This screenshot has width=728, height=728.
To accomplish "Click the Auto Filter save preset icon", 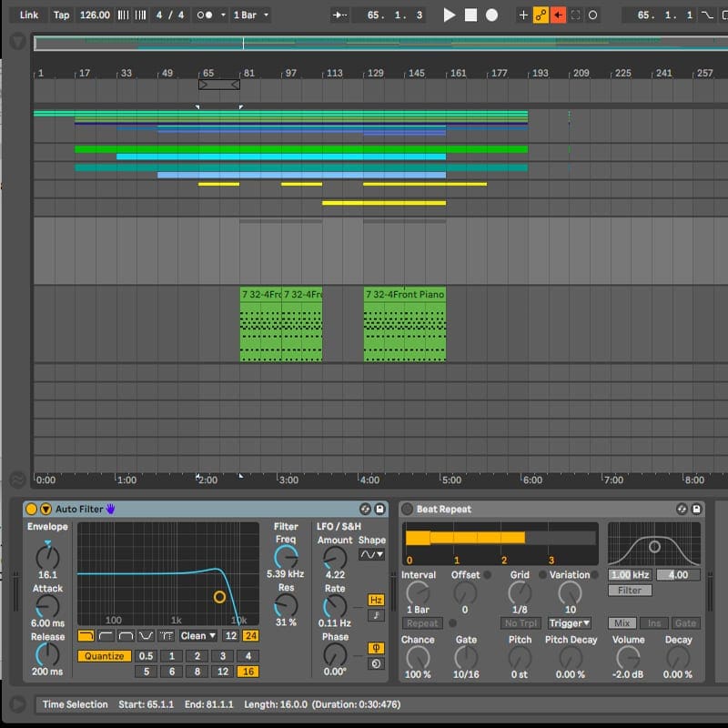I will click(x=379, y=510).
